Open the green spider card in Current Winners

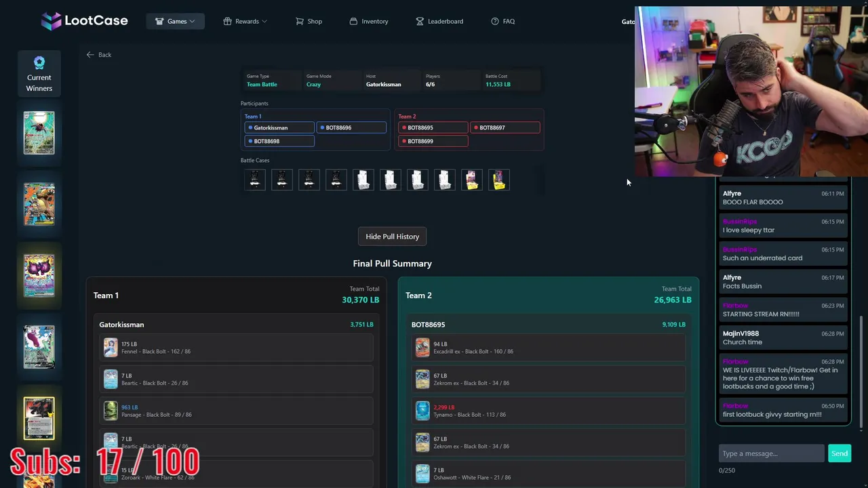tap(39, 133)
